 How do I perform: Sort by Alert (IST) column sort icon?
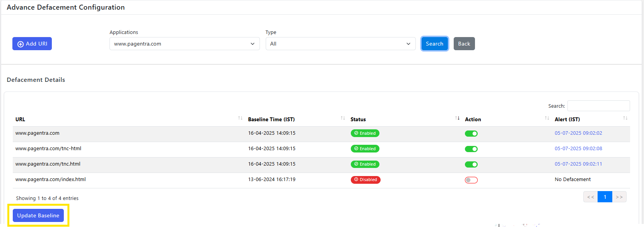[x=625, y=118]
